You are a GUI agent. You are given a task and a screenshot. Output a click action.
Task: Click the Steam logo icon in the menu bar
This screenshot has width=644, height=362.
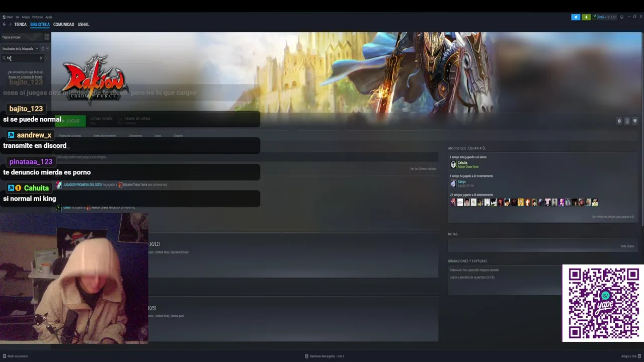pos(4,17)
